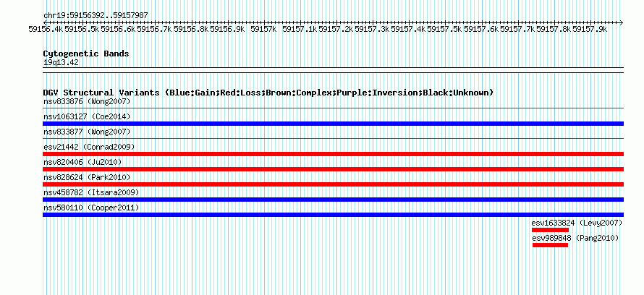Open nsv833877 (Wong2007) variant label
Image resolution: width=644 pixels, height=295 pixels.
[87, 132]
